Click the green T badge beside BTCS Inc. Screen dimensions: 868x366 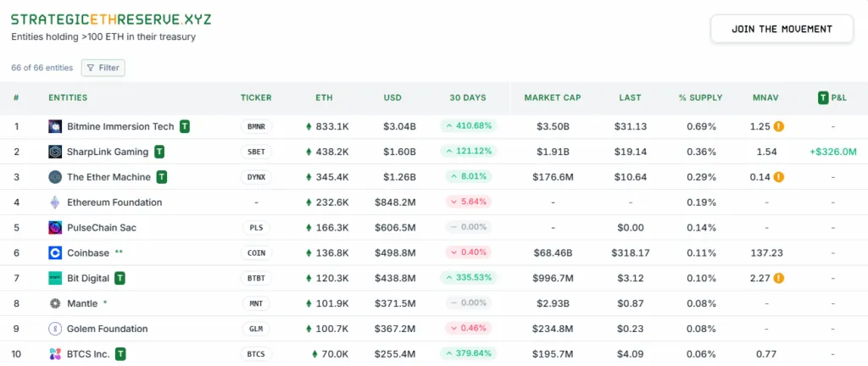tap(120, 354)
